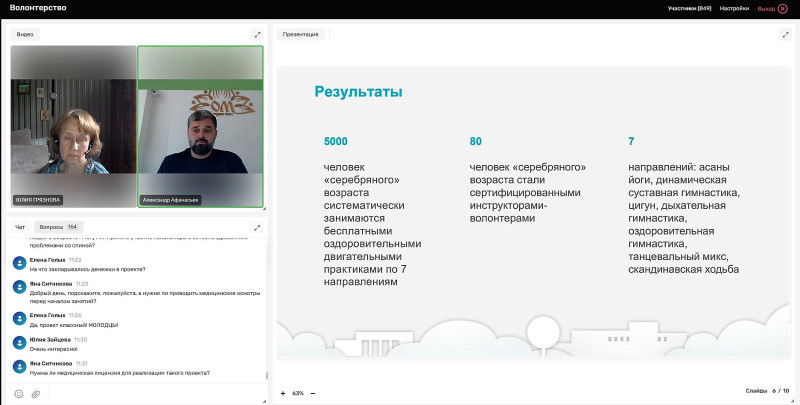The image size is (800, 405).
Task: Open avatar of Яна Ситникова 11:23 message
Action: point(19,287)
